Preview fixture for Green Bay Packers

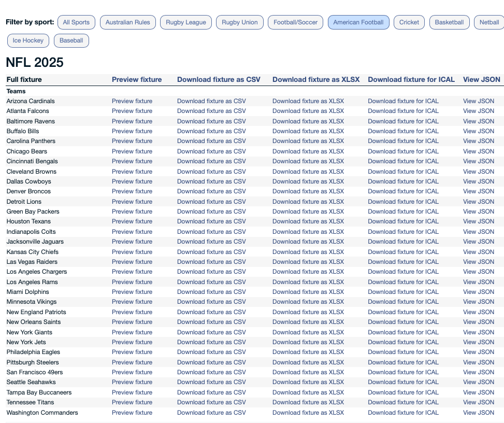click(132, 212)
